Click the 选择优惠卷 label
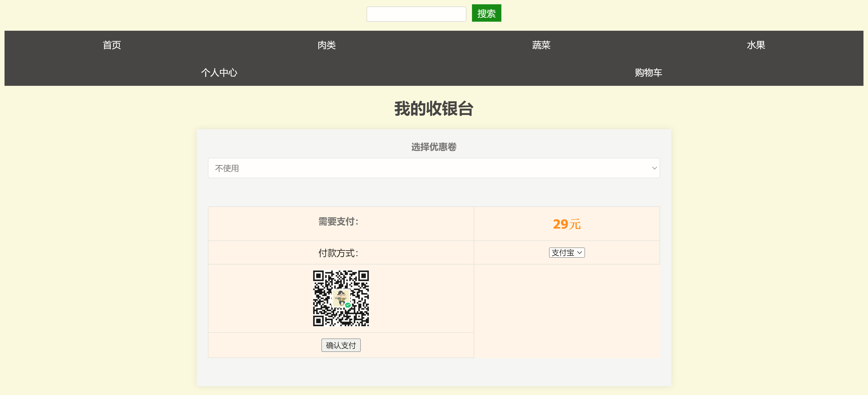Screen dimensions: 868x395 [x=434, y=147]
